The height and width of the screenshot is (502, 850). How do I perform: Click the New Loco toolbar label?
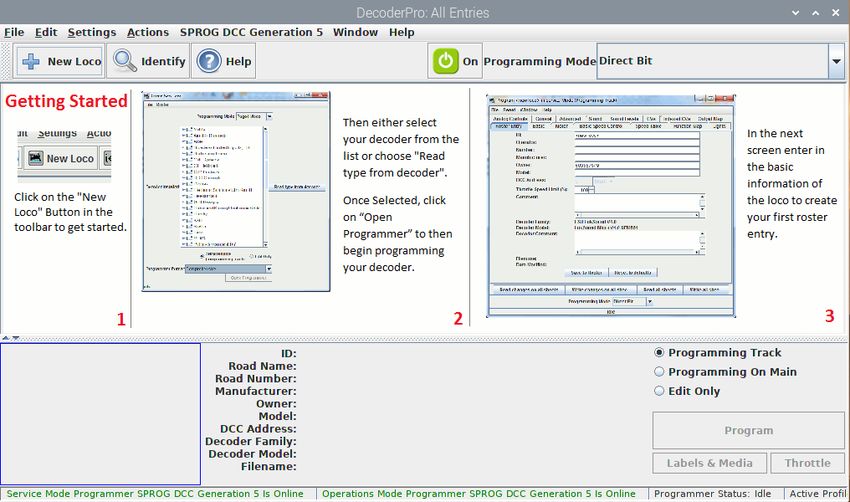(x=74, y=62)
